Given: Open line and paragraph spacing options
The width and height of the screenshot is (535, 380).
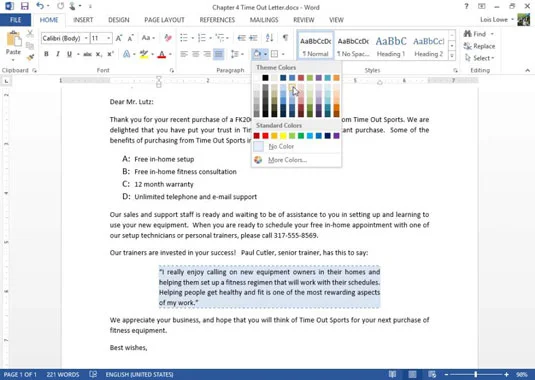Looking at the screenshot, I should pos(235,54).
